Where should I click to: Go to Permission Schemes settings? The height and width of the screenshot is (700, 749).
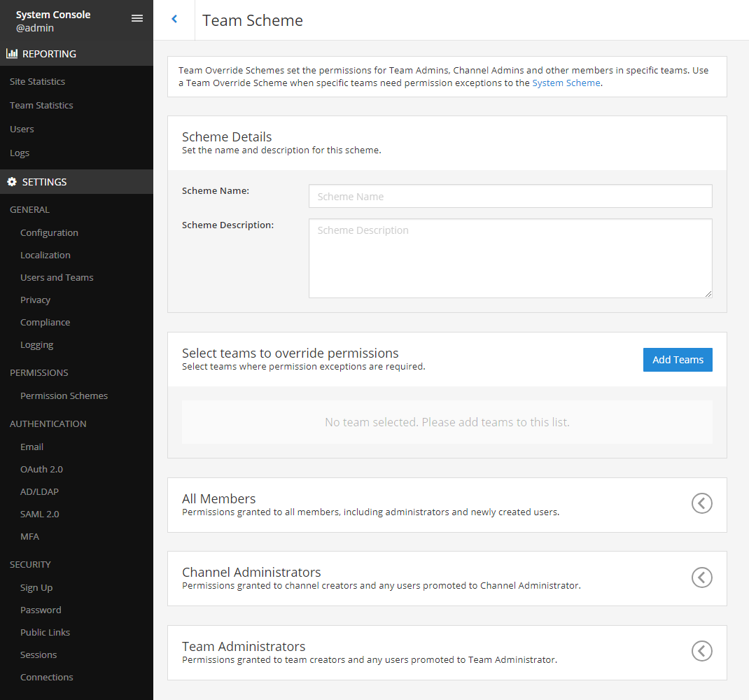[64, 396]
